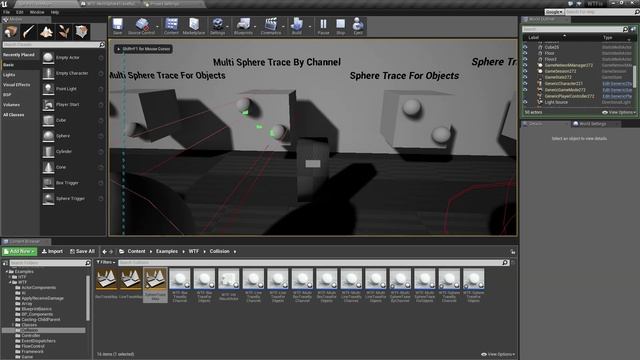This screenshot has height=360, width=640.
Task: Select the Box Trigger item
Action: [x=73, y=182]
